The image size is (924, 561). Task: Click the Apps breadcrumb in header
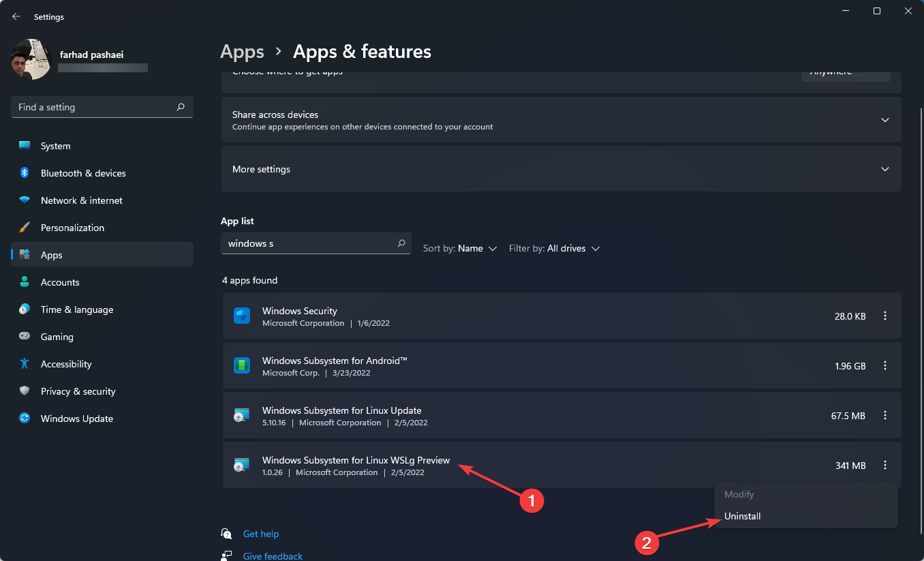pos(242,52)
